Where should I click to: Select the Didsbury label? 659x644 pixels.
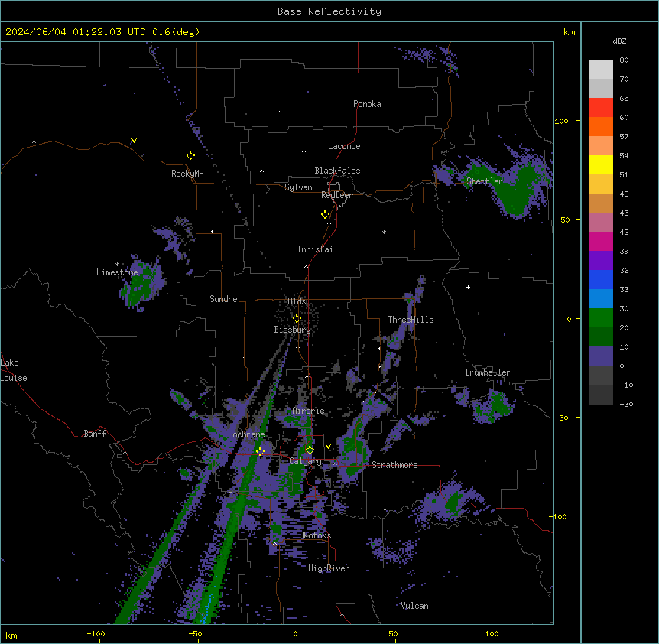(x=293, y=330)
